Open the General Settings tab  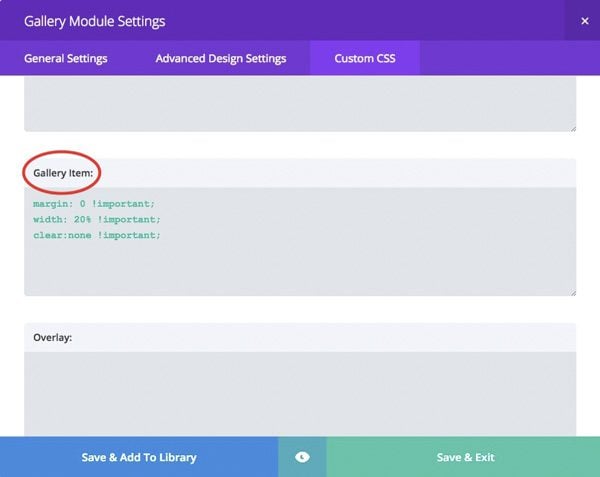pyautogui.click(x=65, y=59)
